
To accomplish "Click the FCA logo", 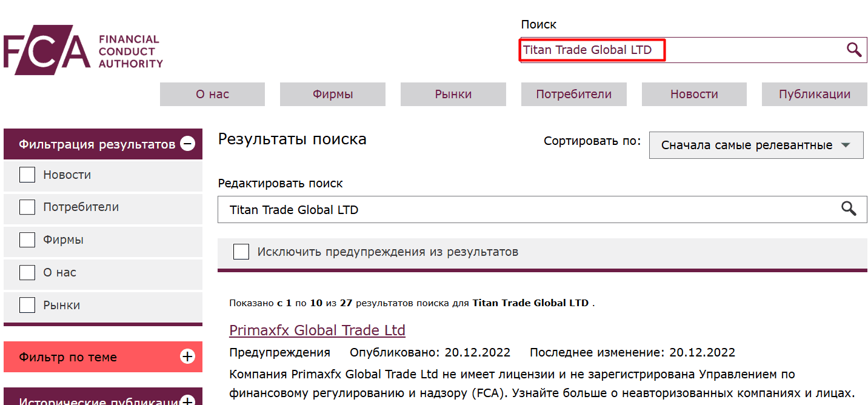I will coord(82,49).
